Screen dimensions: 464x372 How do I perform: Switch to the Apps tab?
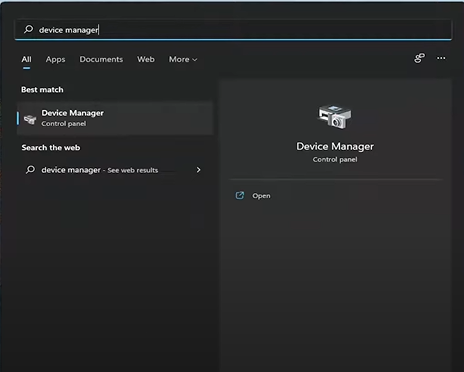click(x=55, y=59)
